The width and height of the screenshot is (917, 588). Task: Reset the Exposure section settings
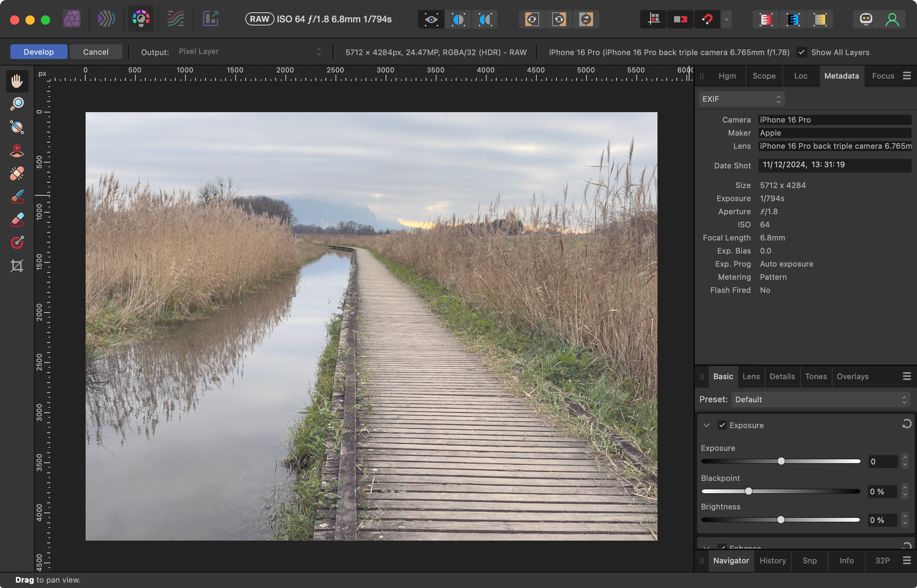907,424
